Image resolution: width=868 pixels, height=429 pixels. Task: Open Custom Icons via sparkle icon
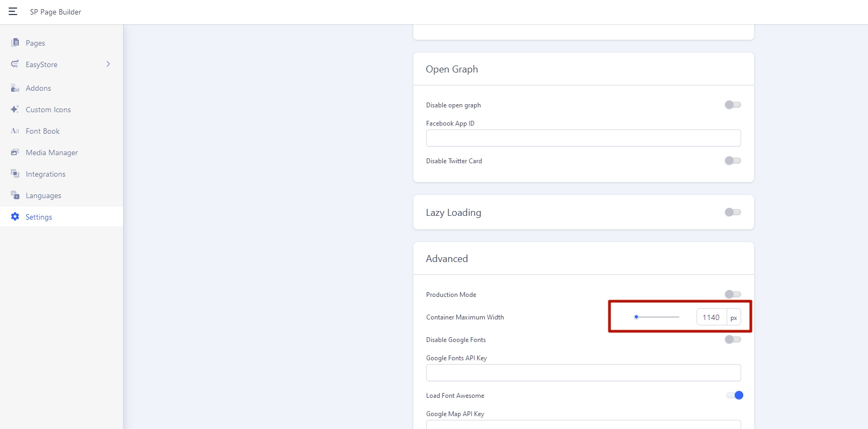click(x=15, y=109)
